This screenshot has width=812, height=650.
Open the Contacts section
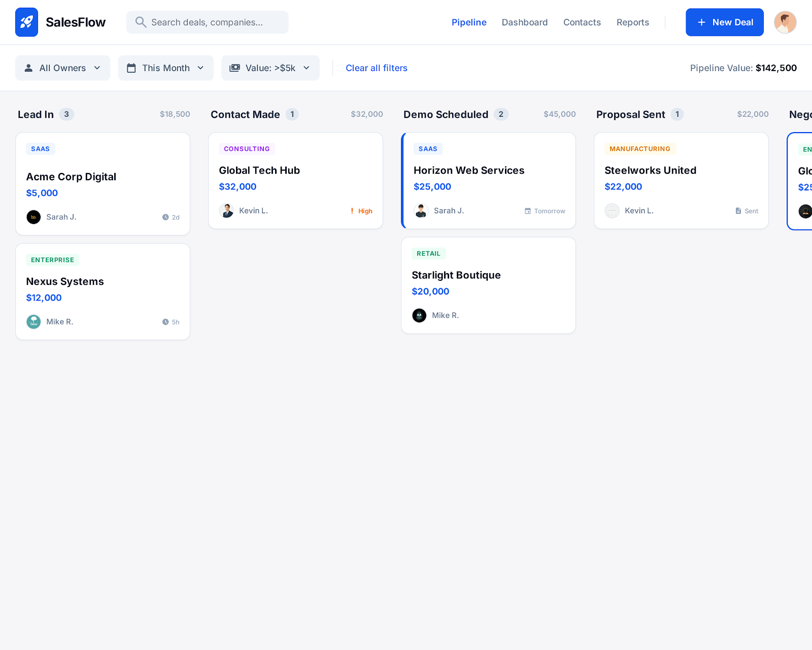[582, 22]
